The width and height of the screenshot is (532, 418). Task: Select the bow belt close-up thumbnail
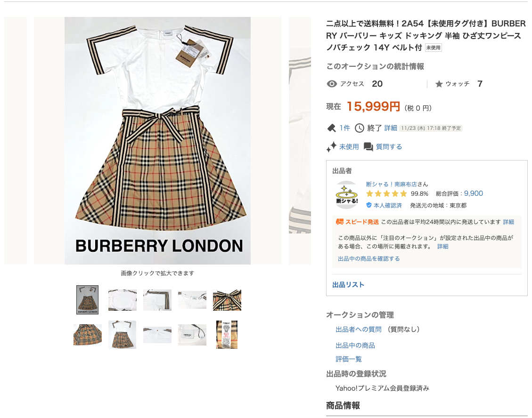click(227, 300)
